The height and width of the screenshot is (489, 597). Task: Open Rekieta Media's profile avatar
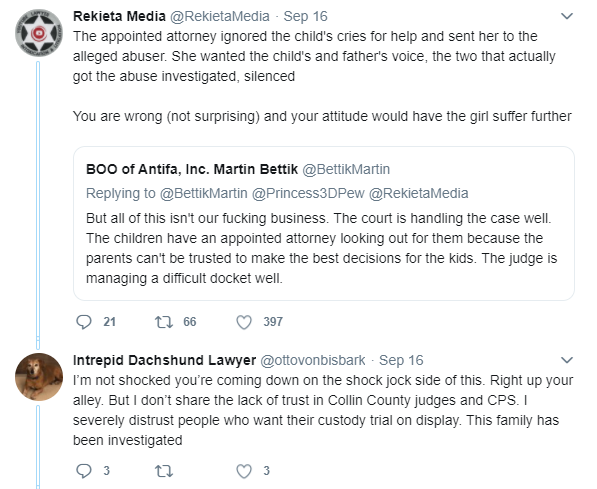point(38,33)
